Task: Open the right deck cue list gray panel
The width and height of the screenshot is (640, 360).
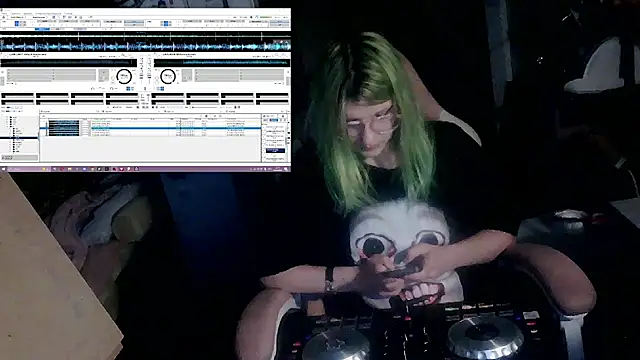Action: [x=239, y=75]
